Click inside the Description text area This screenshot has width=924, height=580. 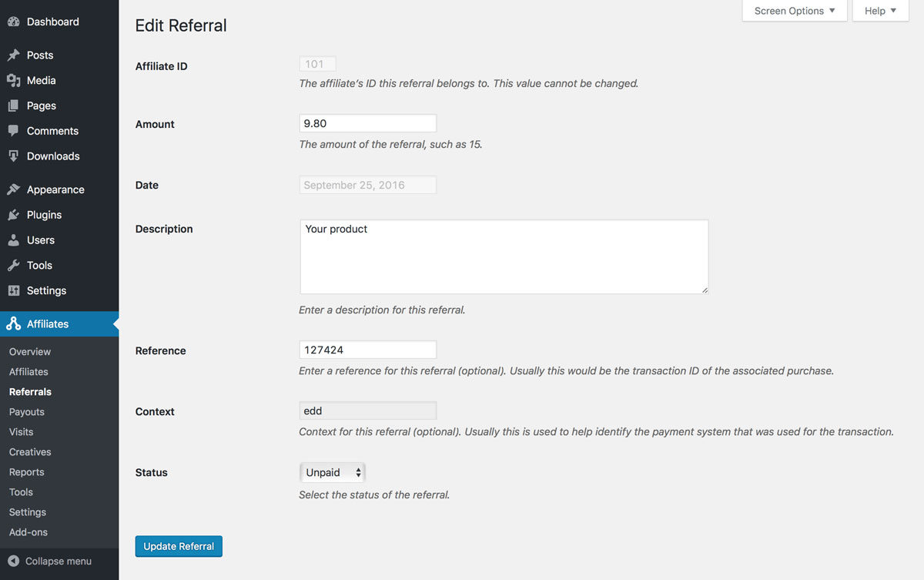point(504,256)
